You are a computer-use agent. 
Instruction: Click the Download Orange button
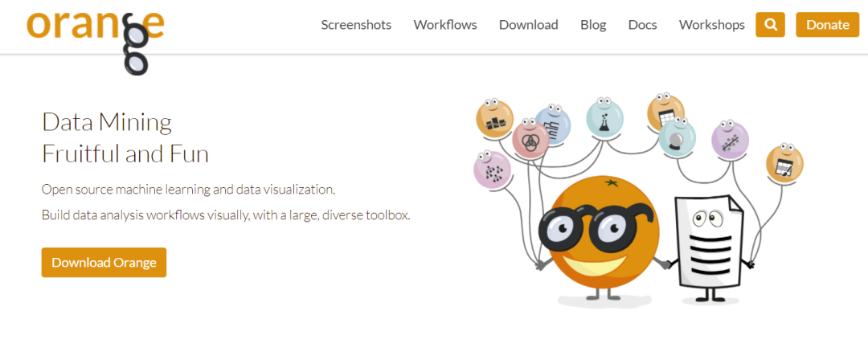pos(104,262)
